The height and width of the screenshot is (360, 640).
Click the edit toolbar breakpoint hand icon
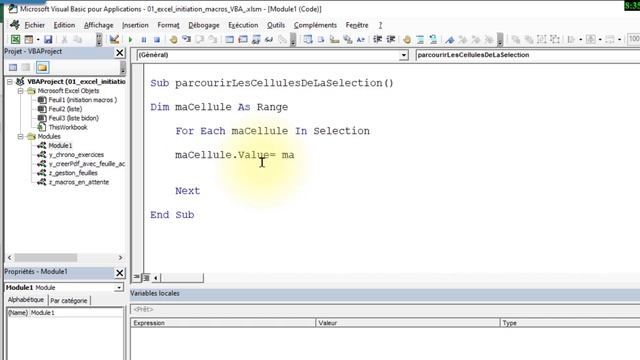coord(407,40)
